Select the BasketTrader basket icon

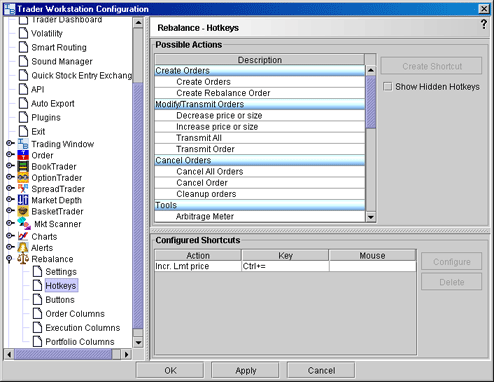[x=23, y=211]
